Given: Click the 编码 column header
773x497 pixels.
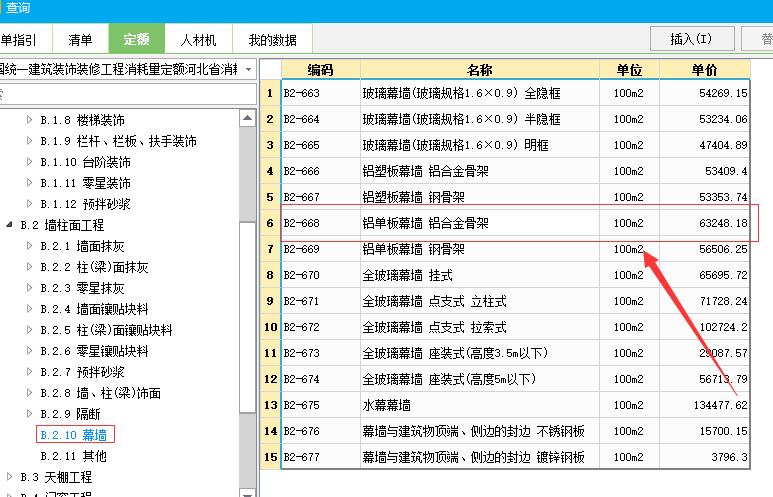Looking at the screenshot, I should (320, 70).
